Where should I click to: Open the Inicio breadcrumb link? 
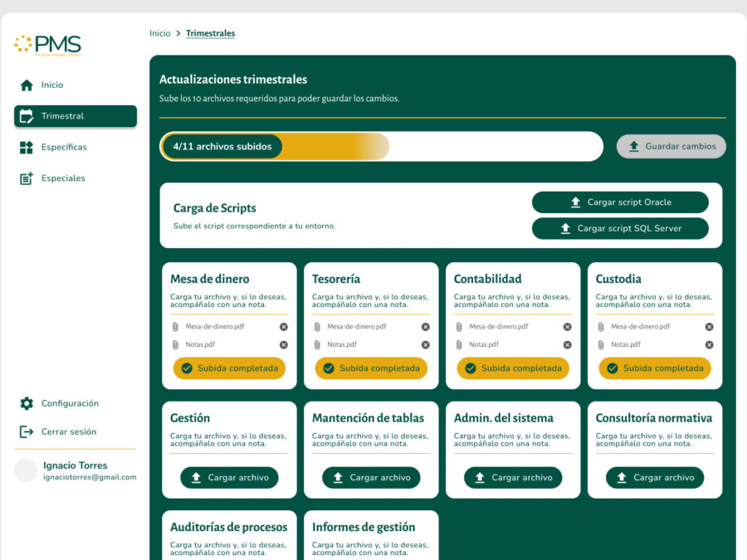[159, 33]
